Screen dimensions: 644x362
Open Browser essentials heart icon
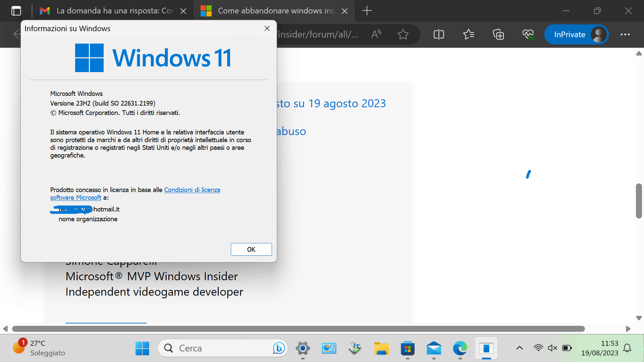point(528,34)
